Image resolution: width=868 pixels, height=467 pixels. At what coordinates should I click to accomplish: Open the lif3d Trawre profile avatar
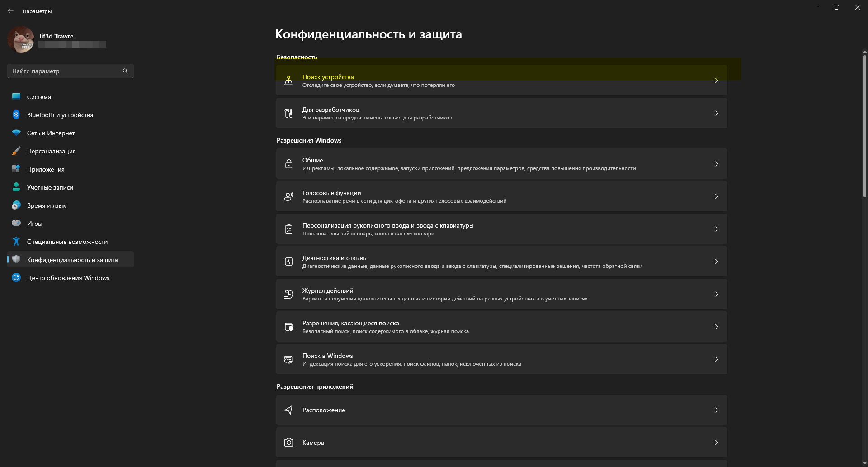[x=21, y=39]
